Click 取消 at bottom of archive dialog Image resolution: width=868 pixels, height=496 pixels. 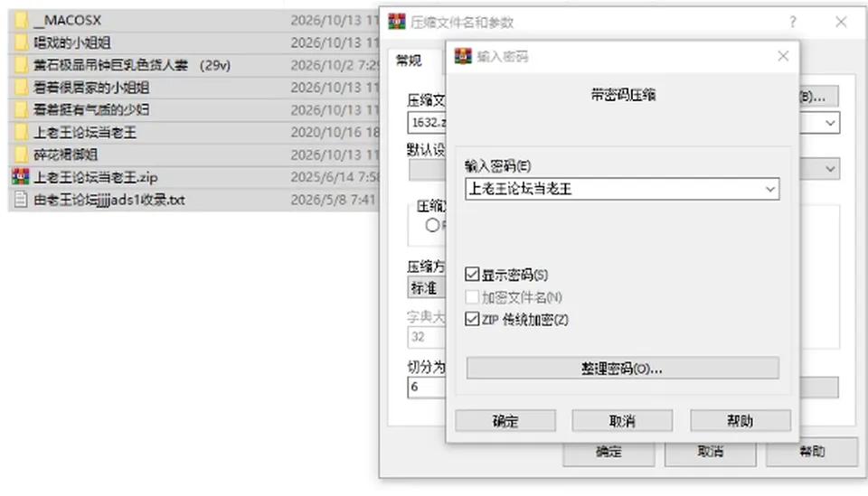point(711,452)
